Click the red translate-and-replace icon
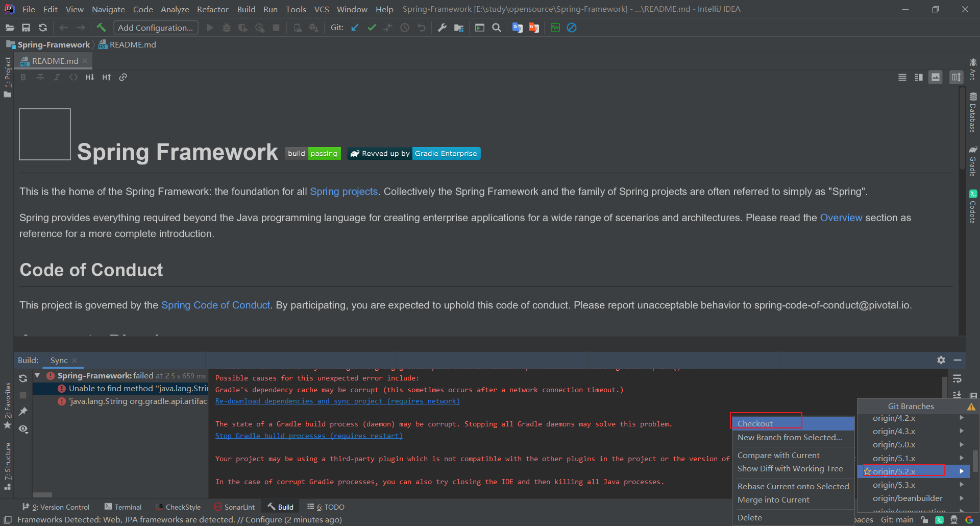 tap(534, 28)
